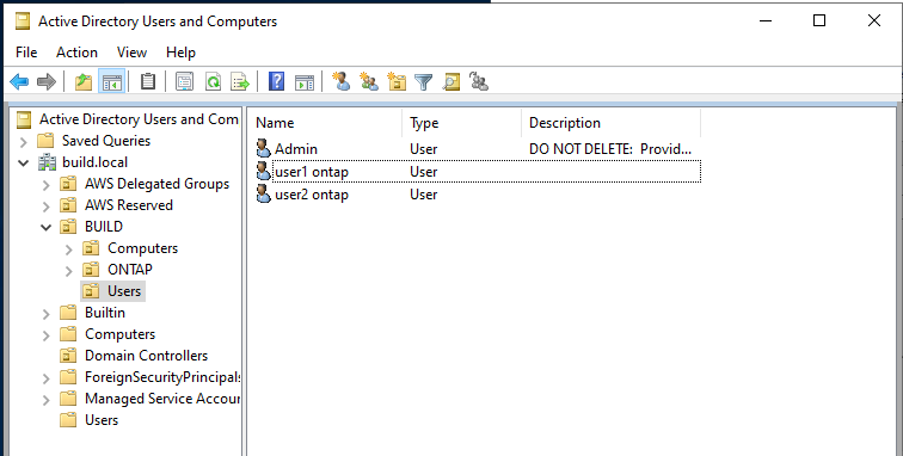The height and width of the screenshot is (456, 904).
Task: Select AWS Delegated Groups in the tree
Action: [157, 184]
